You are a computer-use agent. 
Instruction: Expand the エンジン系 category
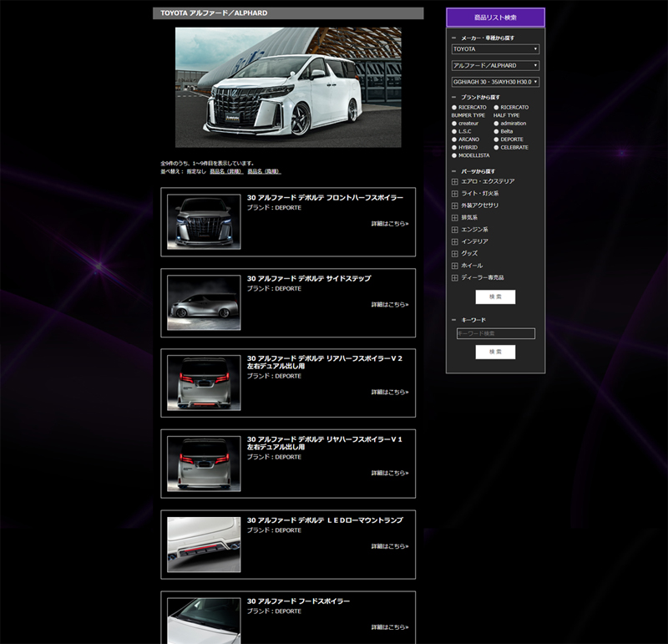coord(454,230)
